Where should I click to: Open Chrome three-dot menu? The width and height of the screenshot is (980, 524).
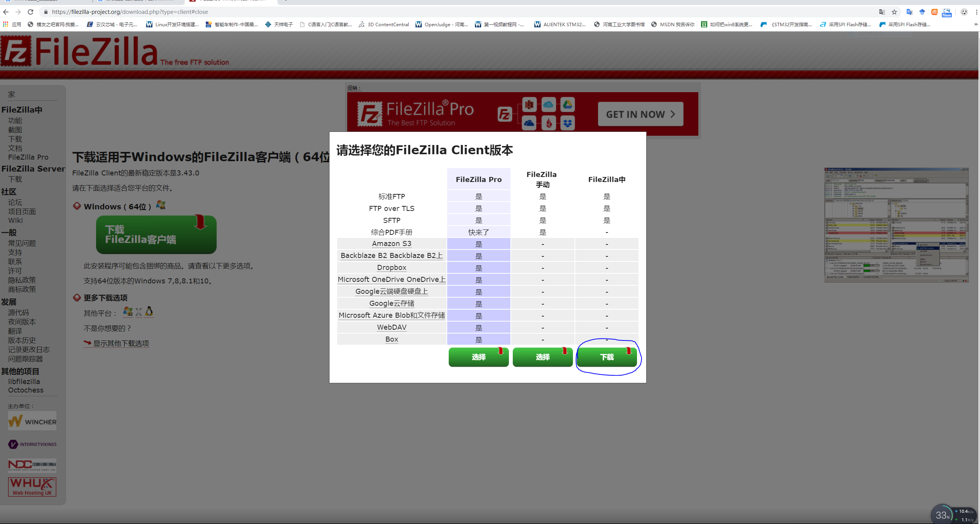pos(977,12)
